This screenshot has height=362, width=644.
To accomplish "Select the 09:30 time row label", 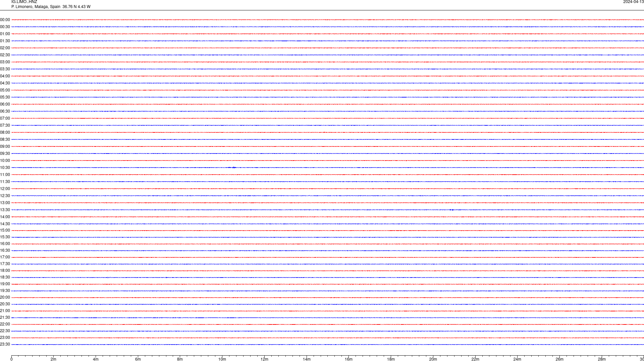I will coord(5,154).
